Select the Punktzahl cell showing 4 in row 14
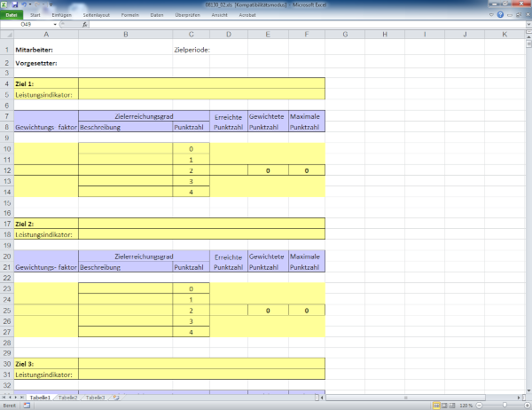This screenshot has height=410, width=532. (191, 191)
